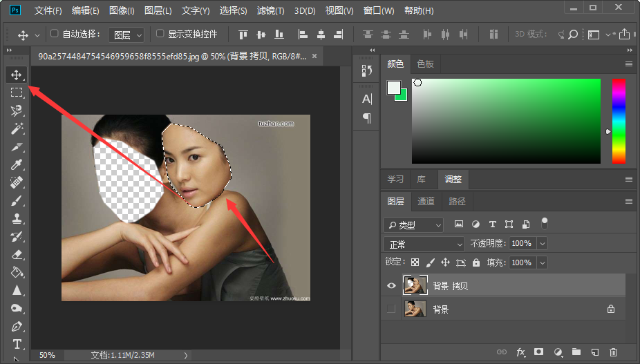
Task: Select the Brush tool
Action: 17,200
